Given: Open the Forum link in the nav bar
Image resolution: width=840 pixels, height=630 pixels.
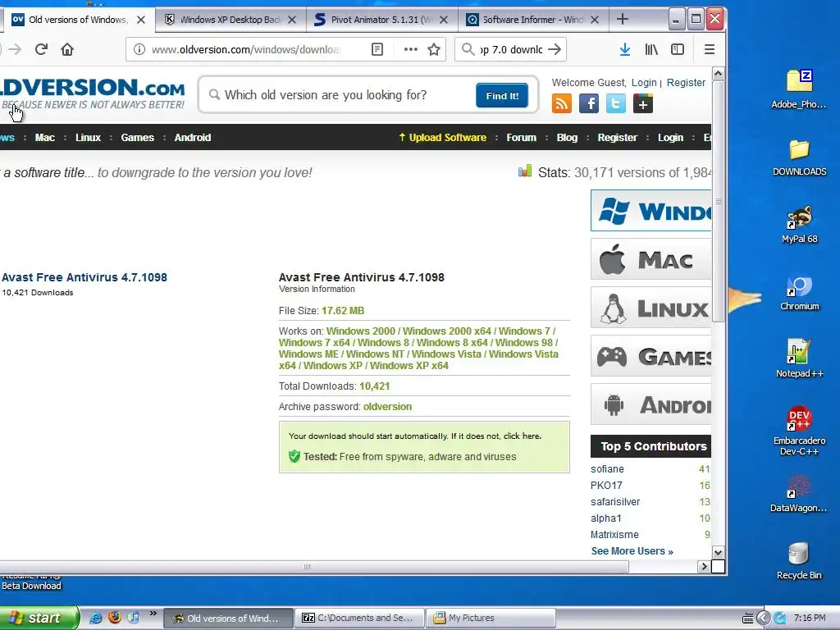Looking at the screenshot, I should pyautogui.click(x=521, y=138).
